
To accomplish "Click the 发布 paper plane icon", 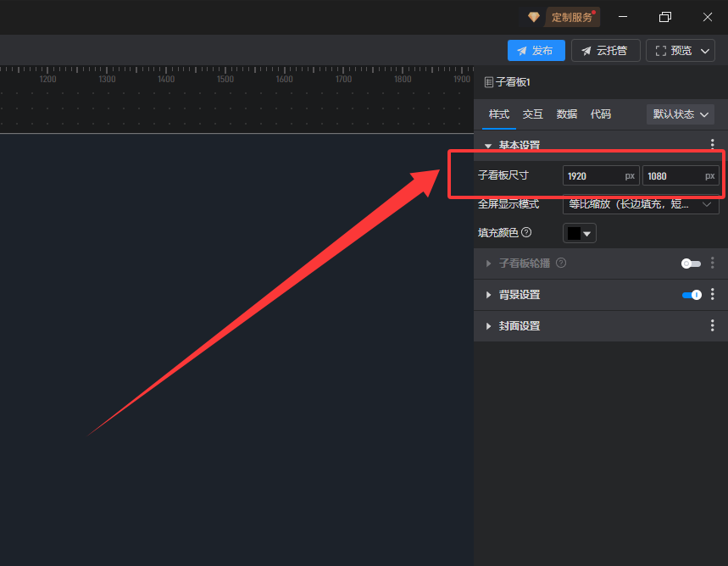I will pyautogui.click(x=522, y=51).
